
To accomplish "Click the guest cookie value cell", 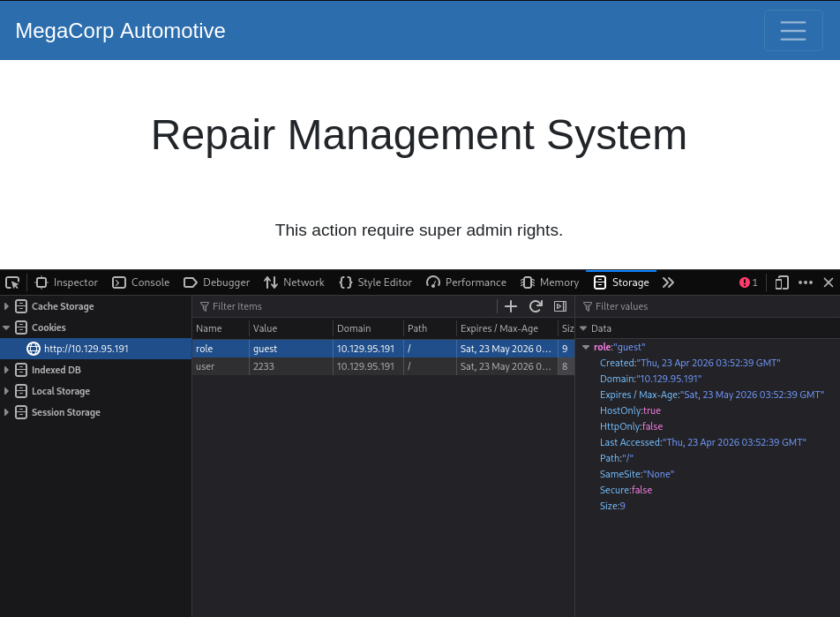I will click(x=291, y=349).
